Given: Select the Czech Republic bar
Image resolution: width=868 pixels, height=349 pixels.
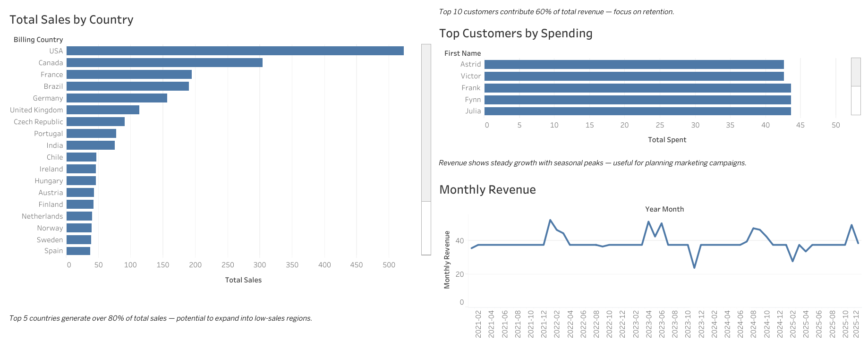Looking at the screenshot, I should [x=95, y=122].
